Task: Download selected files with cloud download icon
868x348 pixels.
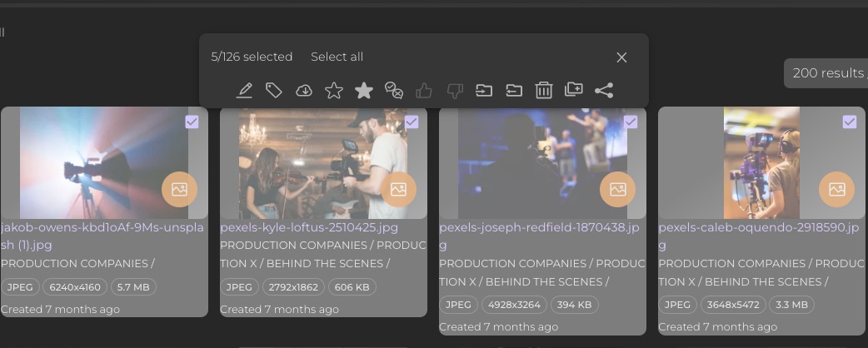Action: (304, 91)
